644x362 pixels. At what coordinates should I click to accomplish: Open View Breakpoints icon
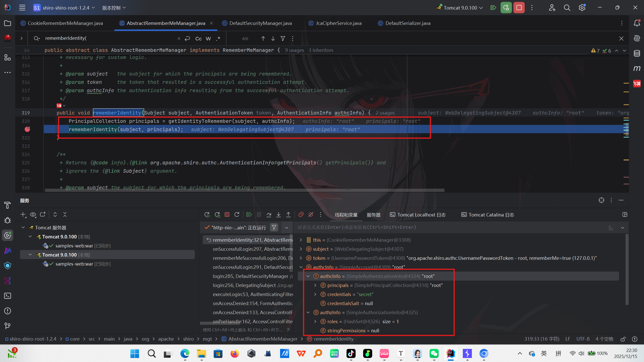pyautogui.click(x=301, y=215)
